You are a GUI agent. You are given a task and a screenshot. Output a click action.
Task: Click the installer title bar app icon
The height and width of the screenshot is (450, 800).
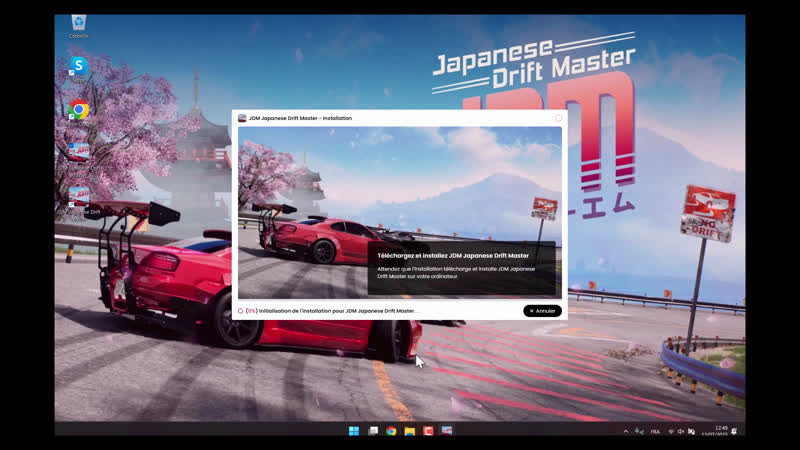point(242,118)
